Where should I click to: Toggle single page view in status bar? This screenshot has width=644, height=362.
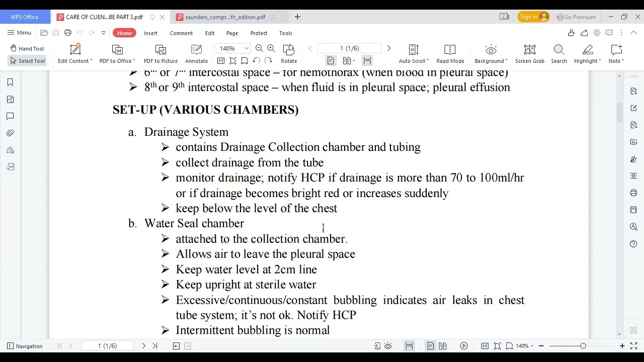(430, 346)
